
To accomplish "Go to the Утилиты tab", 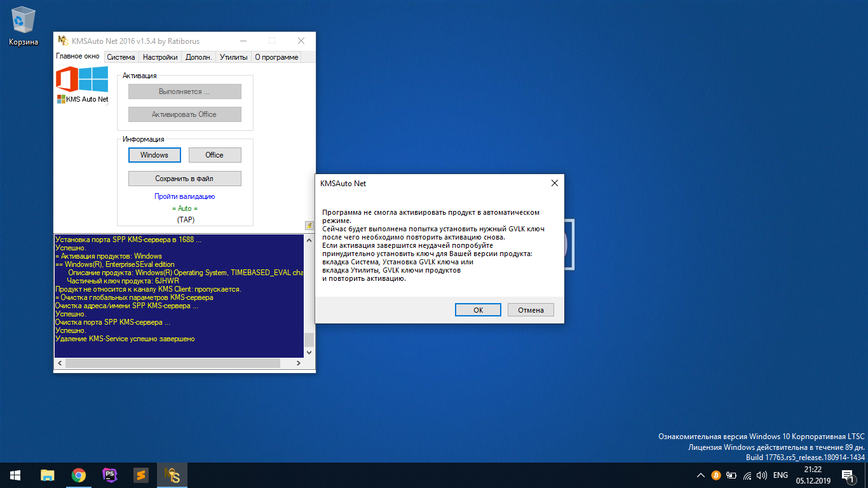I will coord(233,57).
